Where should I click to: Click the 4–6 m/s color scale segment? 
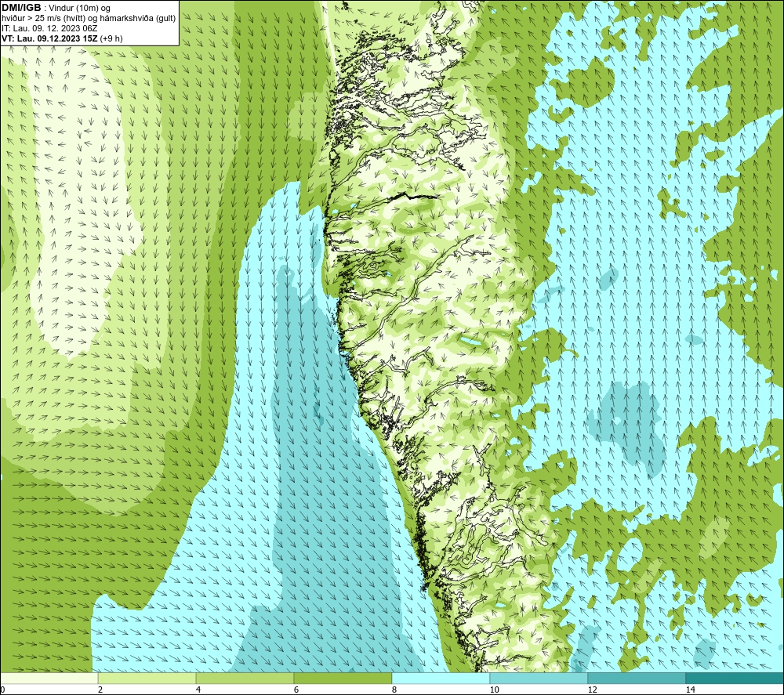click(245, 678)
